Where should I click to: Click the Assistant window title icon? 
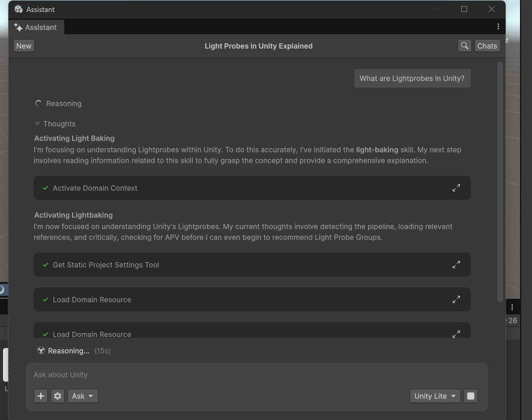[x=19, y=9]
